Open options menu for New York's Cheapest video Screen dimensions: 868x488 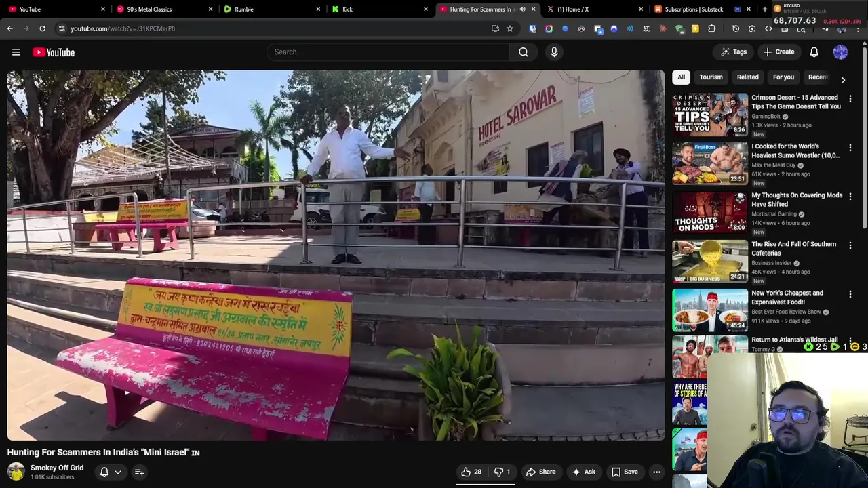point(850,294)
